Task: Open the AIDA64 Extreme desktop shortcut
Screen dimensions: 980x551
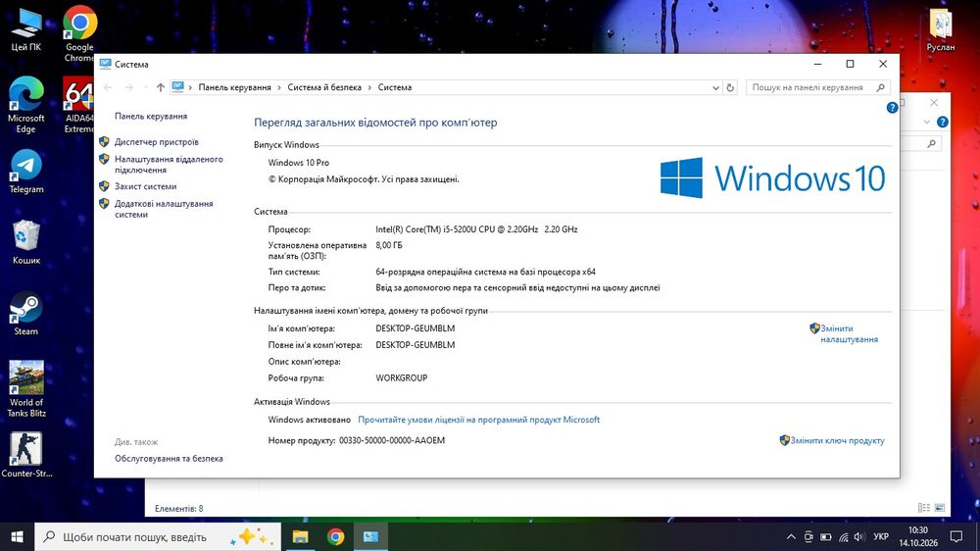Action: coord(78,105)
